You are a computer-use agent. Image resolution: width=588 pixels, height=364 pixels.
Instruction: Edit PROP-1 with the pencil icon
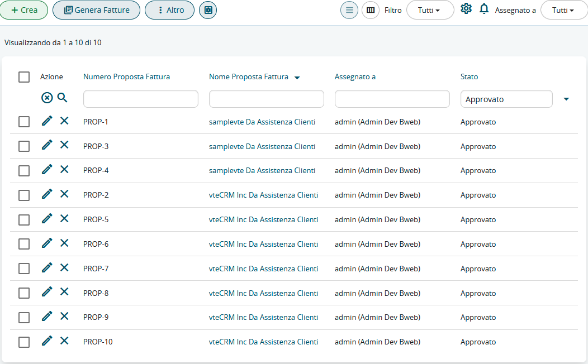(47, 121)
